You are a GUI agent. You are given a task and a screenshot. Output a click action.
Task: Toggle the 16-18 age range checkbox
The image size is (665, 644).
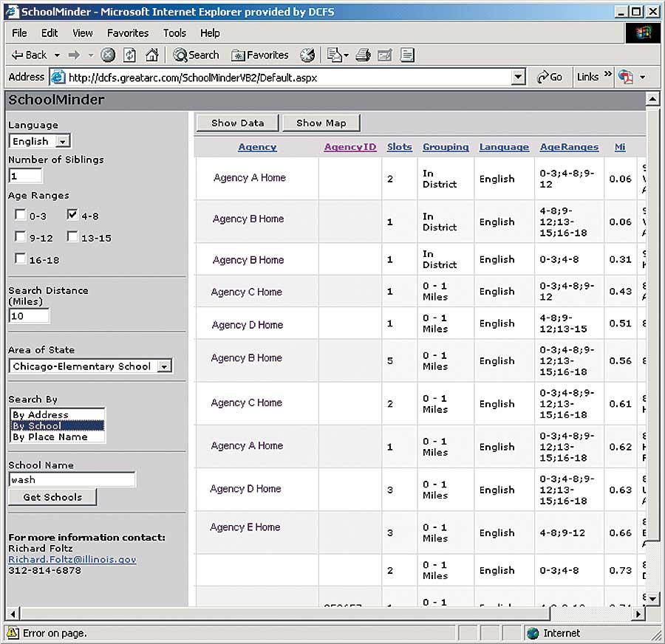click(x=20, y=258)
